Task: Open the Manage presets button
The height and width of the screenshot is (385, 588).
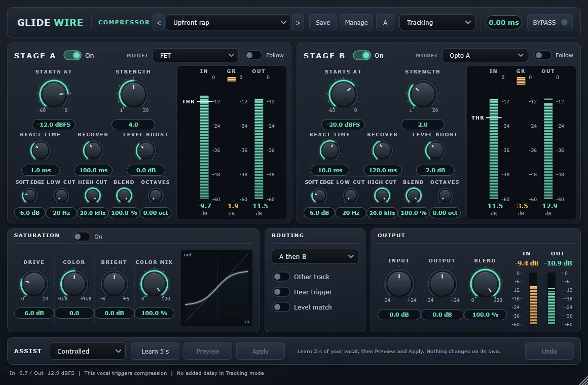Action: [x=356, y=22]
